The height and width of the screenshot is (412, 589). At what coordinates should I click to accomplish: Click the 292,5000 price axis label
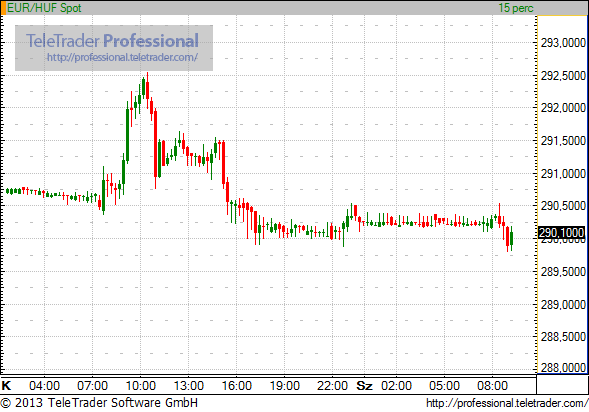coord(563,75)
